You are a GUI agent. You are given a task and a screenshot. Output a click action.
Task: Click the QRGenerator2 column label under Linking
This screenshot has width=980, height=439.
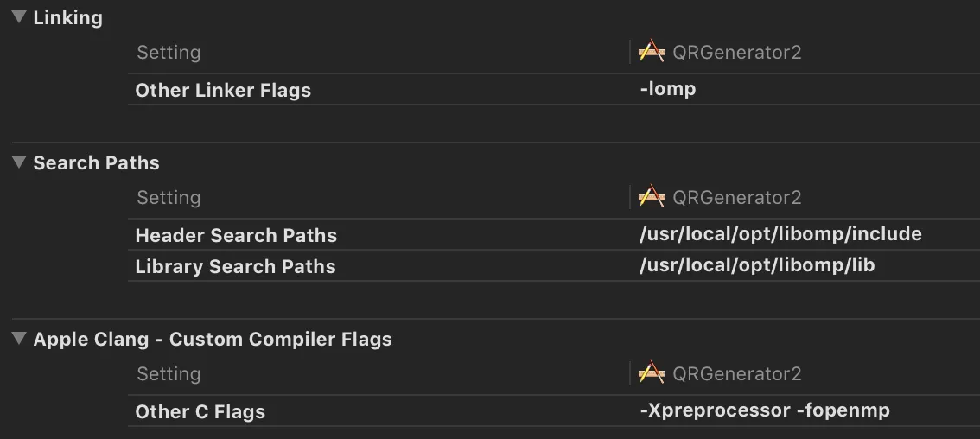click(737, 52)
